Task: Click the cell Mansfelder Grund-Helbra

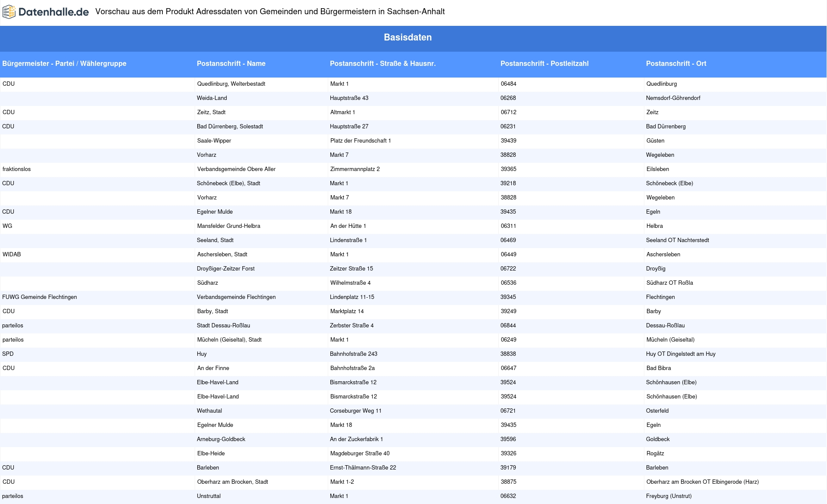Action: (228, 226)
